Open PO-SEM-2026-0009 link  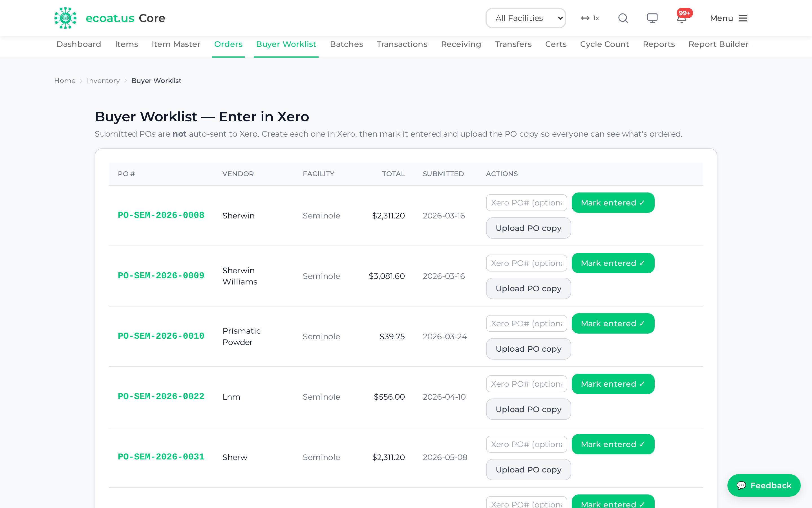pos(161,276)
